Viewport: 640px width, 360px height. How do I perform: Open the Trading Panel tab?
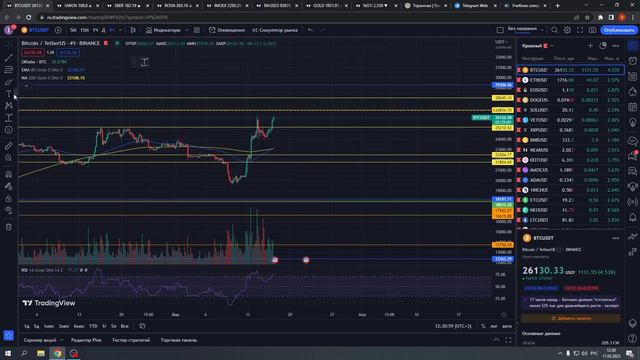[x=179, y=340]
